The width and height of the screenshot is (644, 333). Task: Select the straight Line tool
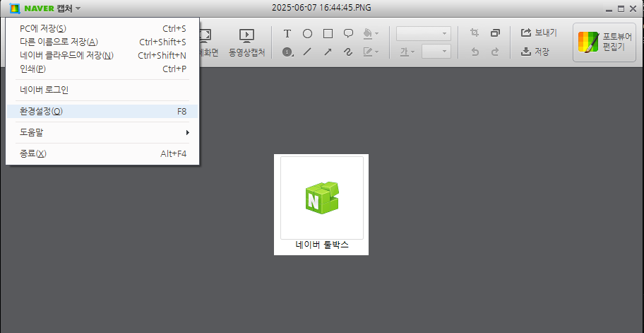pos(308,52)
